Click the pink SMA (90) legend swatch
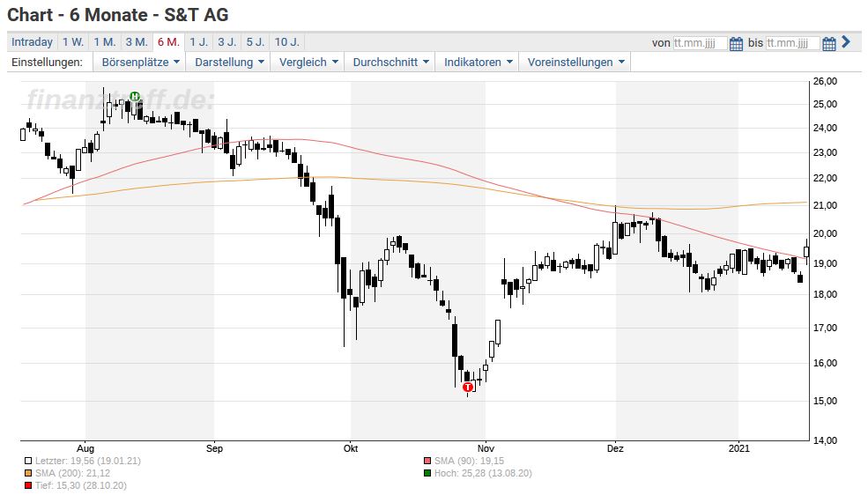The width and height of the screenshot is (868, 495). (x=427, y=461)
